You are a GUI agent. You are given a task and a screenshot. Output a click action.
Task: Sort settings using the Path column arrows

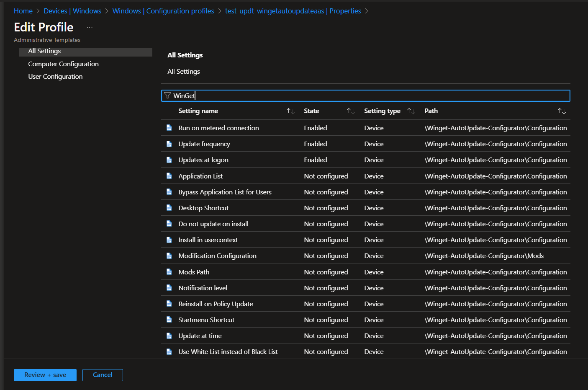tap(562, 111)
